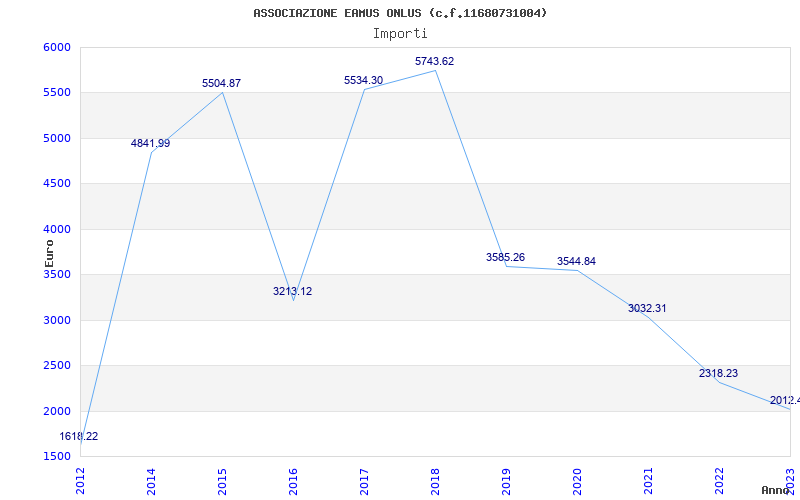Click the 'Anno' x-axis label
This screenshot has height=500, width=800.
click(x=775, y=490)
